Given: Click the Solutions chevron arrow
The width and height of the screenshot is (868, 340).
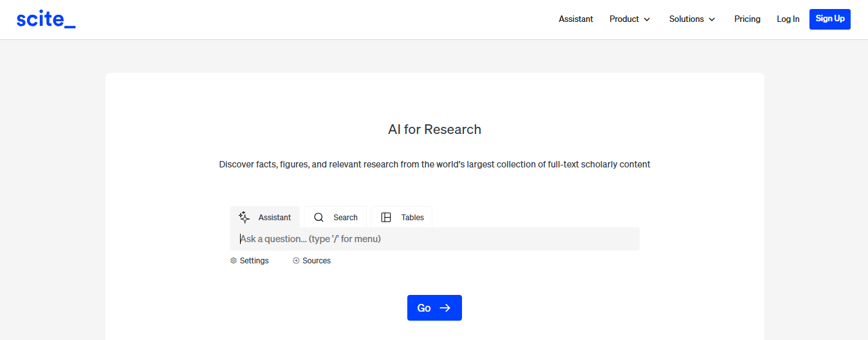Looking at the screenshot, I should click(712, 19).
